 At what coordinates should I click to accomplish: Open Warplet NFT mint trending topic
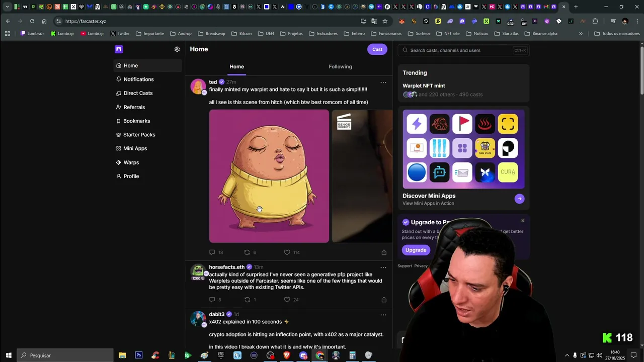pyautogui.click(x=424, y=85)
